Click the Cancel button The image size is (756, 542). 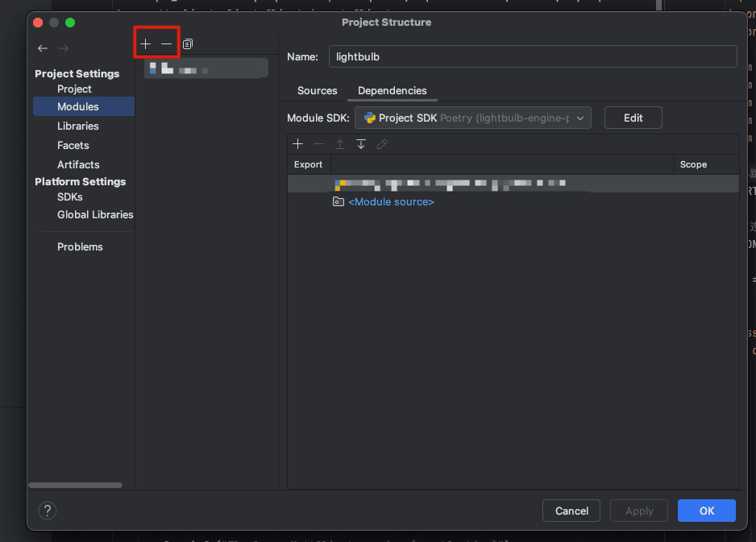click(x=571, y=511)
